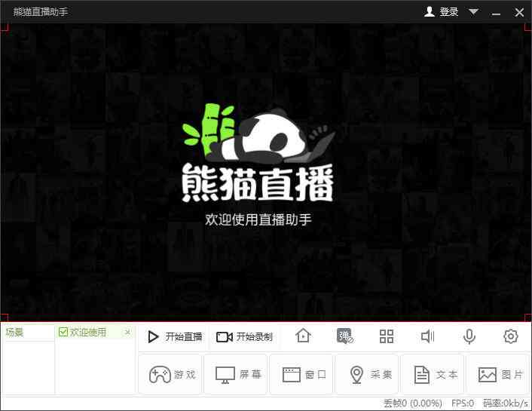Screen dimensions: 532x411
Task: Click the 登录 login link
Action: [449, 12]
